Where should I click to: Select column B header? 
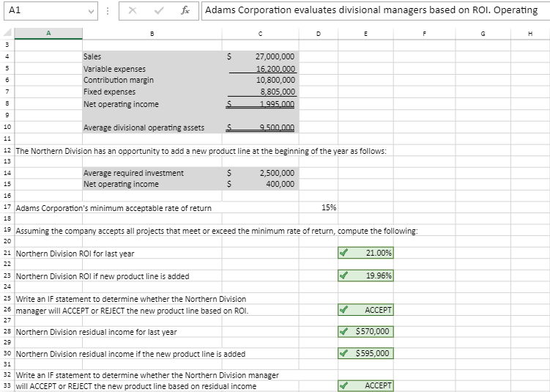tap(152, 34)
